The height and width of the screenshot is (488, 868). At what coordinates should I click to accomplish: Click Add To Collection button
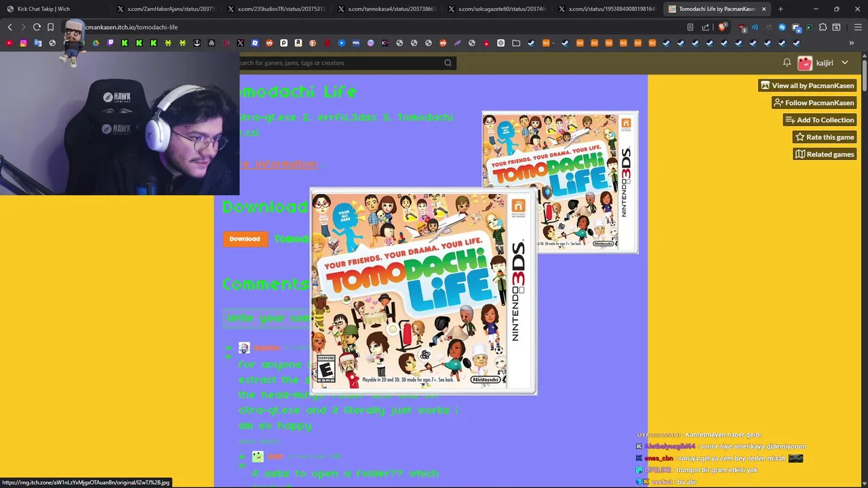(x=820, y=120)
